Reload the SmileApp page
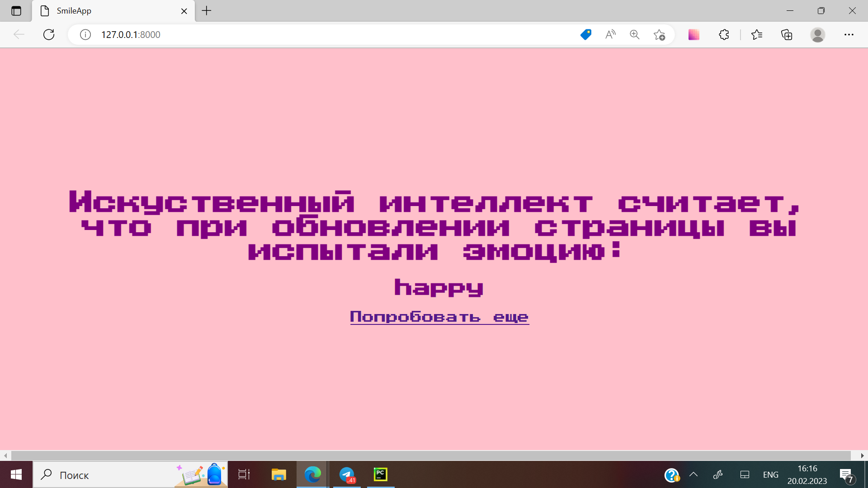 coord(48,34)
